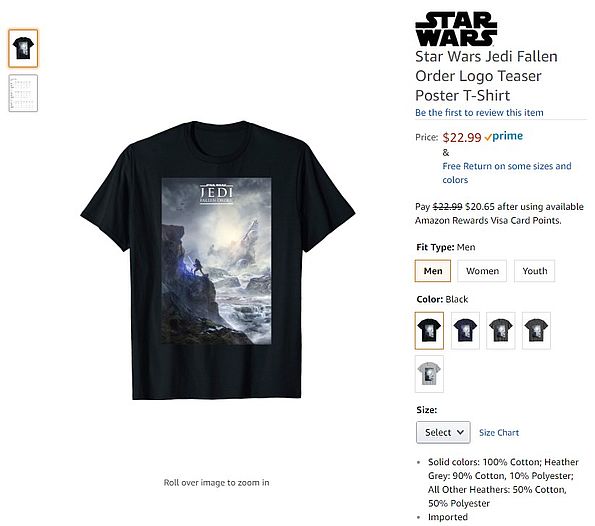
Task: Select the Men fit type
Action: pos(433,271)
